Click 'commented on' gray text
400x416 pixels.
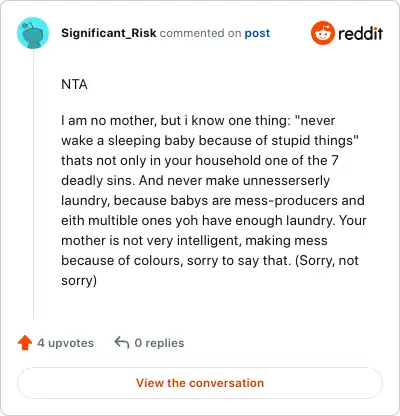click(200, 33)
